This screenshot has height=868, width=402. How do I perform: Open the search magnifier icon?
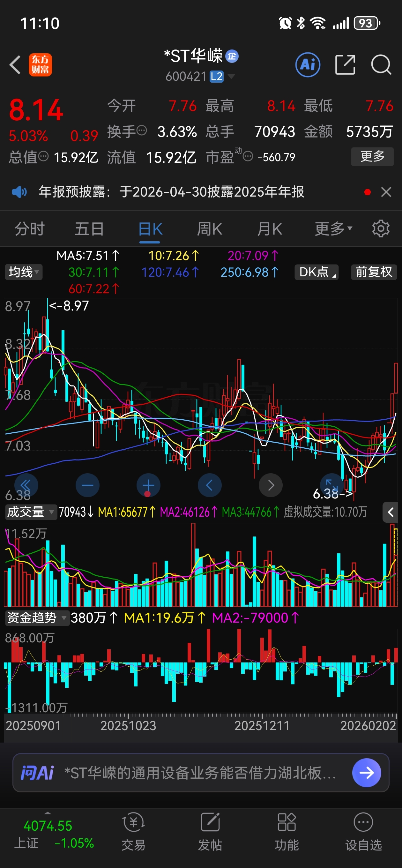pos(381,65)
